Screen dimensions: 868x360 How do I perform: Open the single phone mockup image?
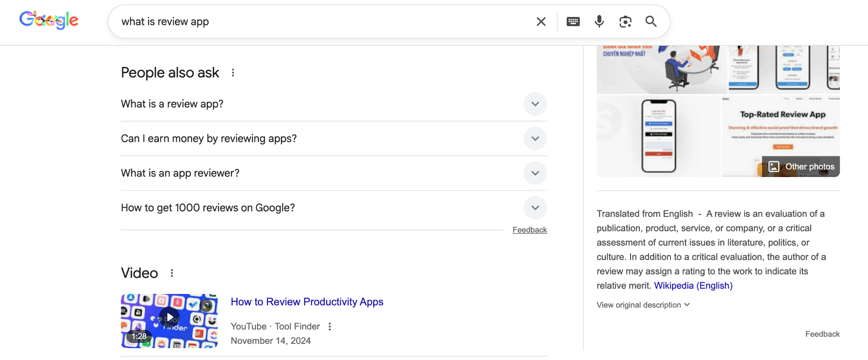[659, 136]
